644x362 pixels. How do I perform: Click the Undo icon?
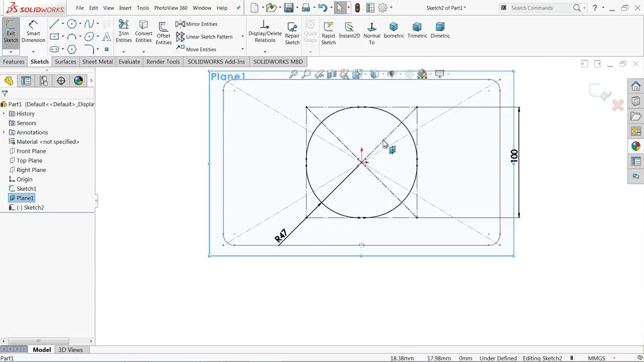point(323,8)
